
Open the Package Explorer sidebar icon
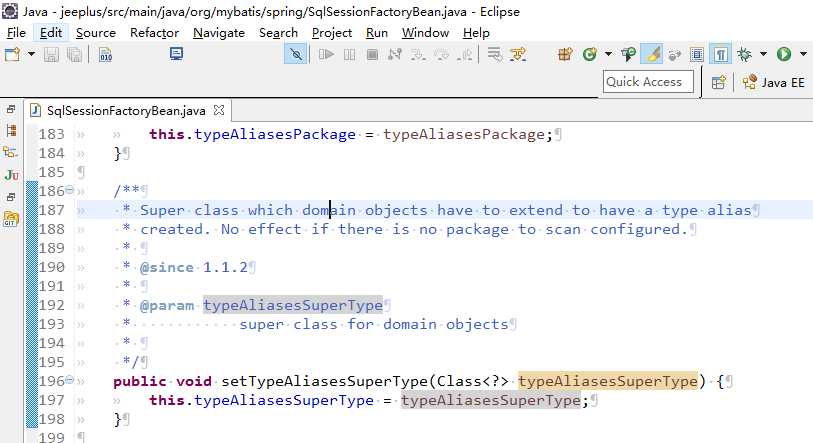point(11,130)
